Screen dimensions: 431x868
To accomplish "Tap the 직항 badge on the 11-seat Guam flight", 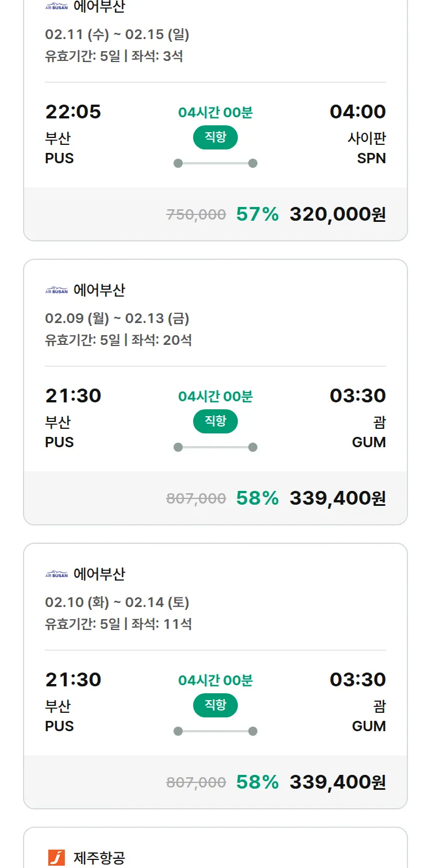I will (x=215, y=705).
